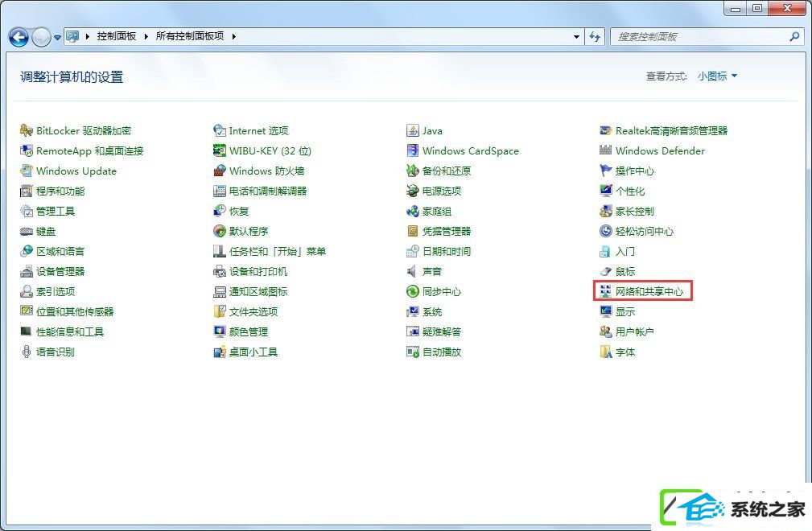
Task: Open the recent pages dropdown beside forward button
Action: pos(57,37)
